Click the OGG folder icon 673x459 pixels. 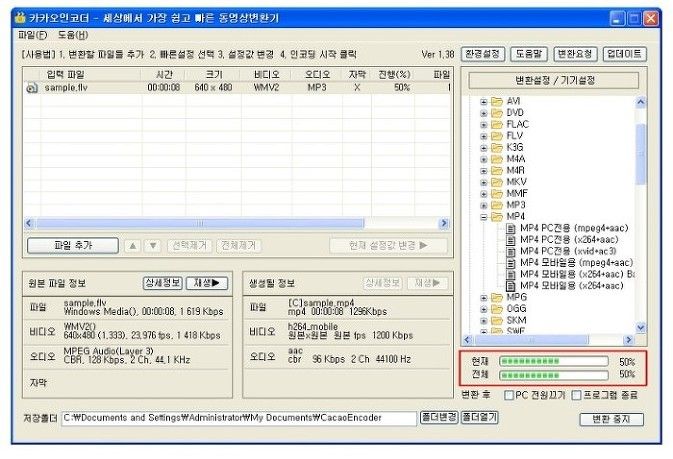tap(497, 309)
